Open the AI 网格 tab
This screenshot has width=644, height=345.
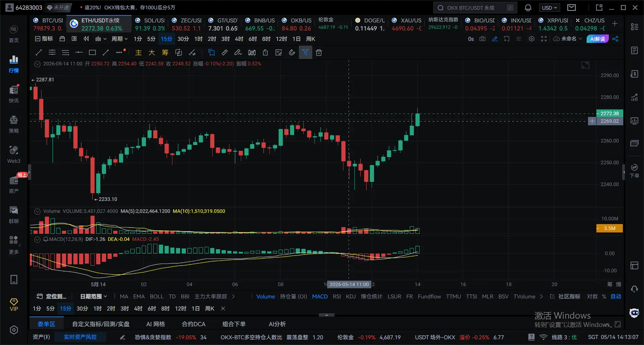(155, 324)
